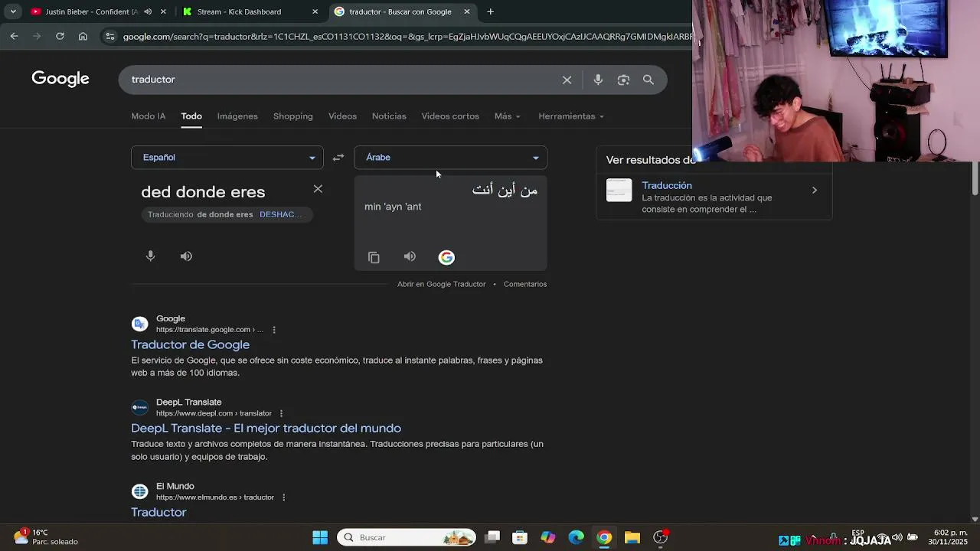Undo the spelling correction via DESHAC...
The height and width of the screenshot is (551, 980).
click(x=280, y=214)
